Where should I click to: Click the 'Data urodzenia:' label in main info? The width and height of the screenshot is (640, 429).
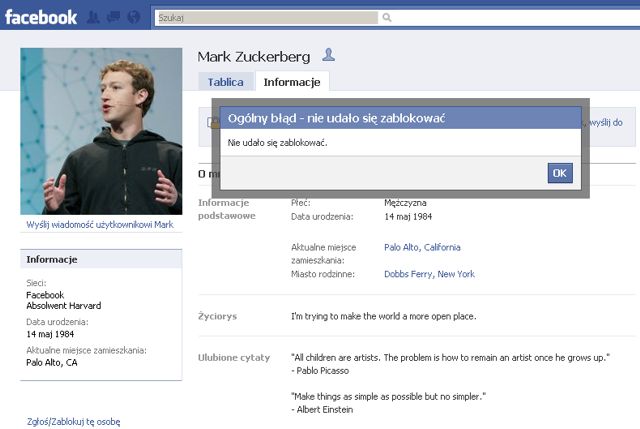(322, 217)
